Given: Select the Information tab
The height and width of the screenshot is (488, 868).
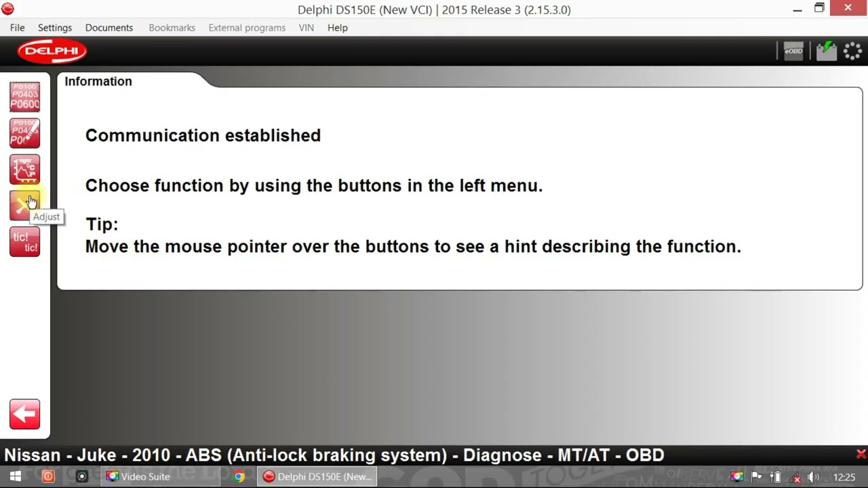Looking at the screenshot, I should coord(98,81).
